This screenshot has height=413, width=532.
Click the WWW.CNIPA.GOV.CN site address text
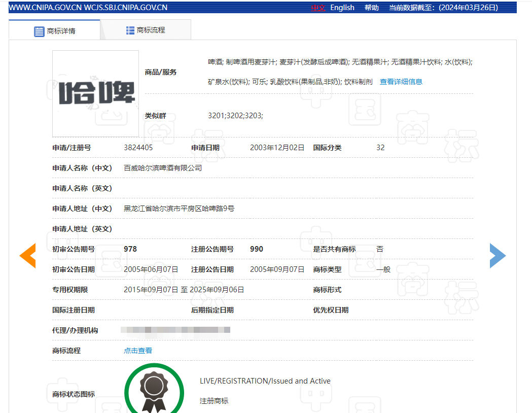click(x=45, y=8)
